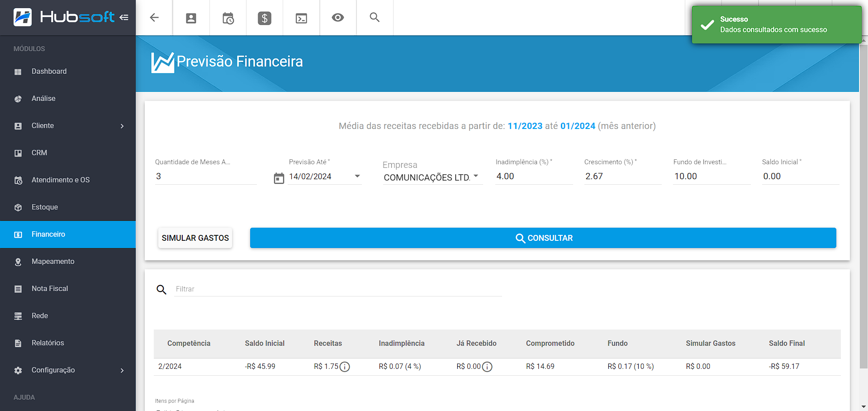
Task: Open the client profile toolbar icon
Action: (191, 18)
